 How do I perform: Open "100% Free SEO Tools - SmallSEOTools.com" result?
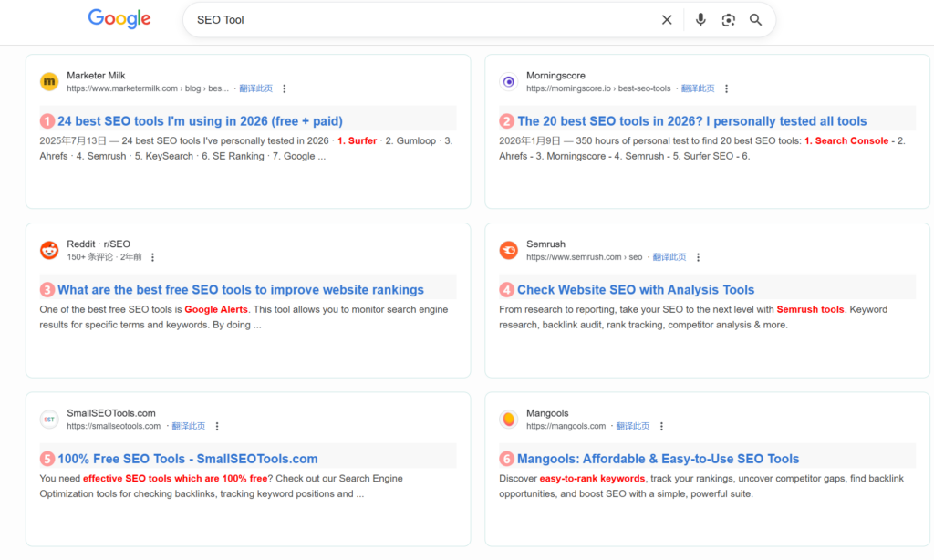[187, 459]
